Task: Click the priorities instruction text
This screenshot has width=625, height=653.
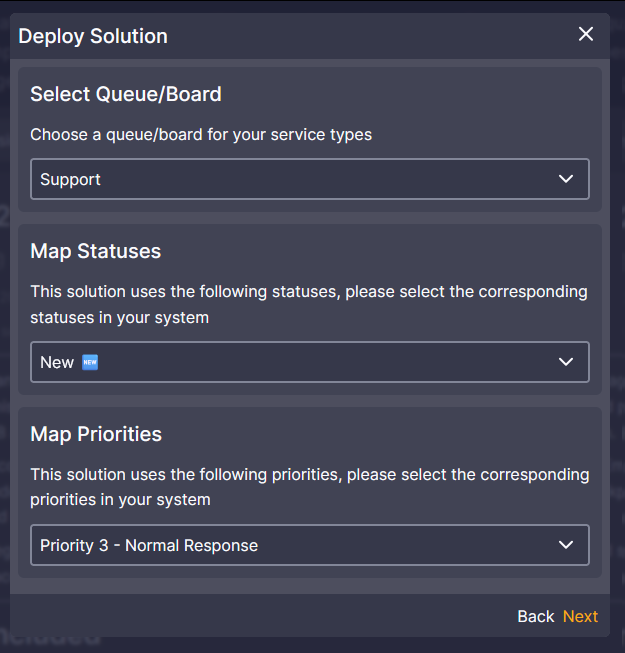Action: click(x=309, y=487)
